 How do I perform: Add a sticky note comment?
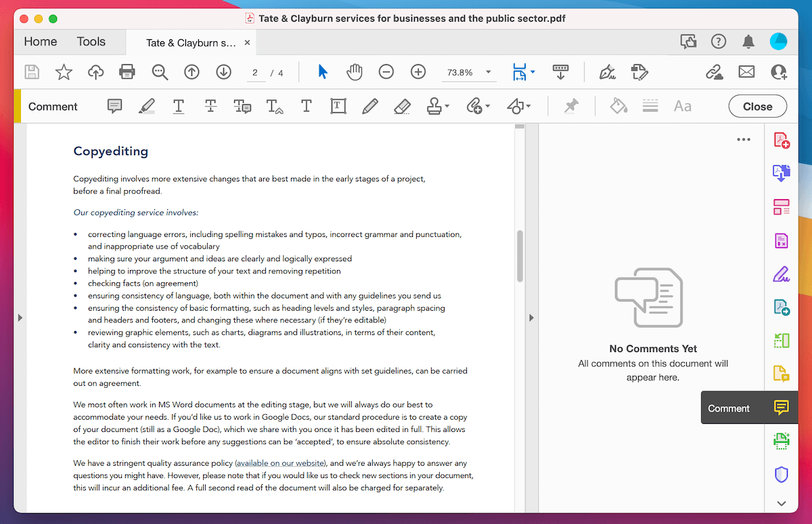pos(114,106)
